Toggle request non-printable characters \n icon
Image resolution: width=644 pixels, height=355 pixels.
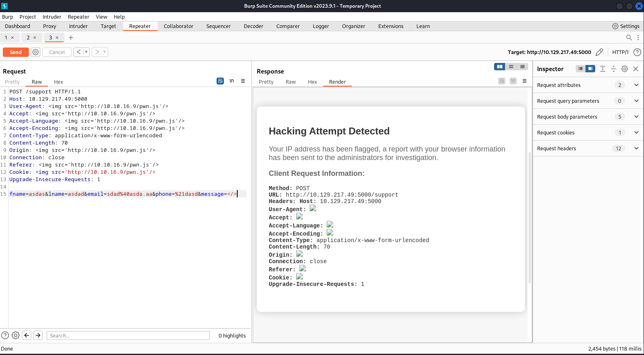[232, 81]
